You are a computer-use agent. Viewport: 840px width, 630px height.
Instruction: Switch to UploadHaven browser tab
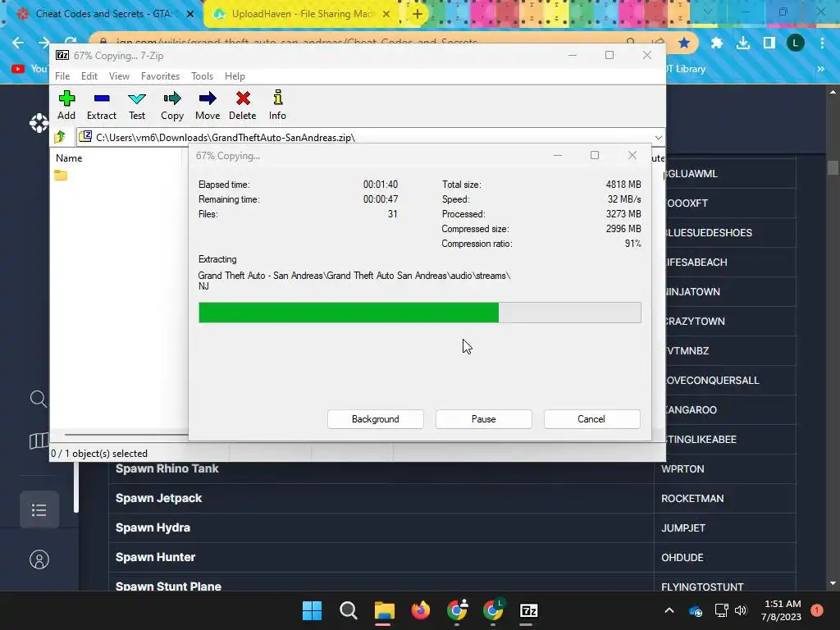303,14
